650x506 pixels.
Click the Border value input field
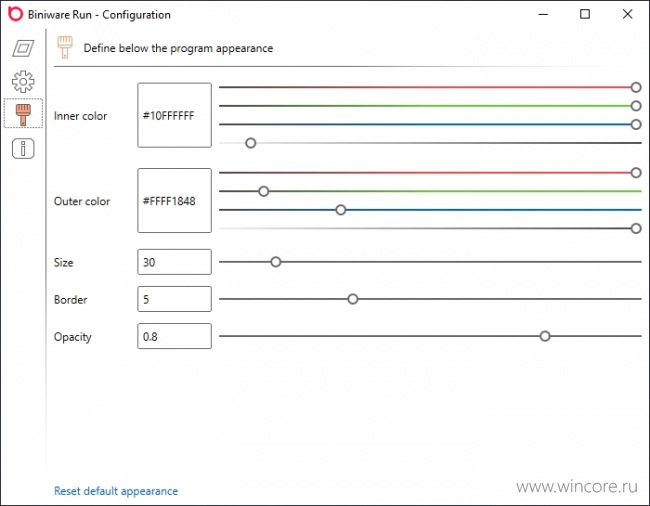(x=175, y=299)
